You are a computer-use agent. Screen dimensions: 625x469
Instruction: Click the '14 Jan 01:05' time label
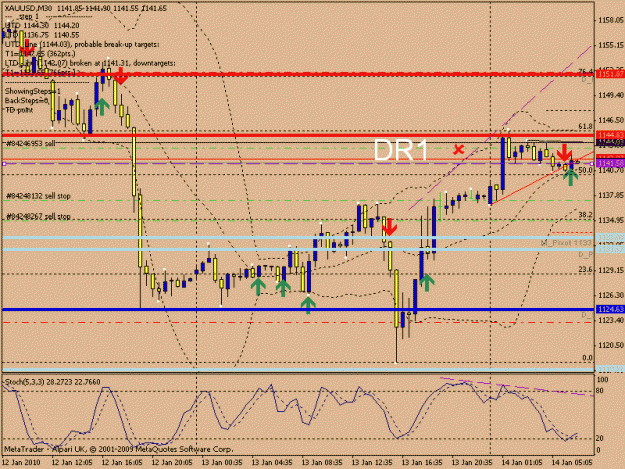[522, 462]
